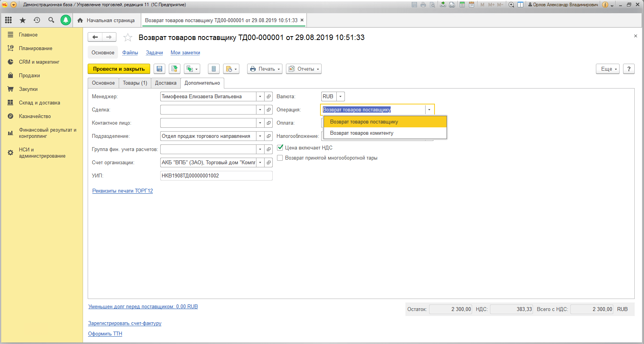Select Возврат товаров поставщику list option
This screenshot has width=644, height=344.
385,122
